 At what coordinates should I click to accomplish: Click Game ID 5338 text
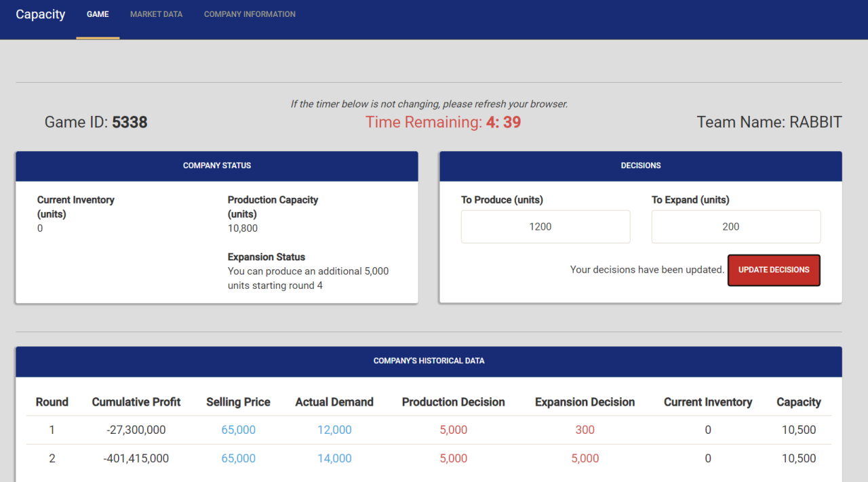click(96, 123)
